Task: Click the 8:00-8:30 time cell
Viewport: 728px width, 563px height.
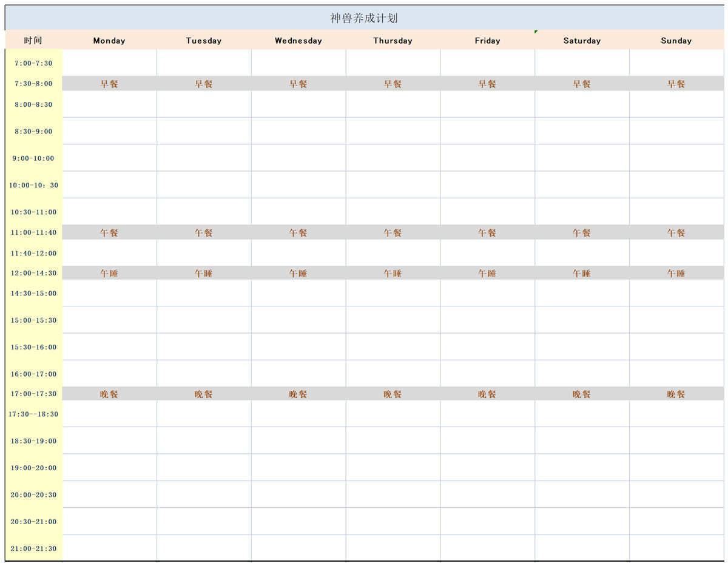Action: (33, 104)
